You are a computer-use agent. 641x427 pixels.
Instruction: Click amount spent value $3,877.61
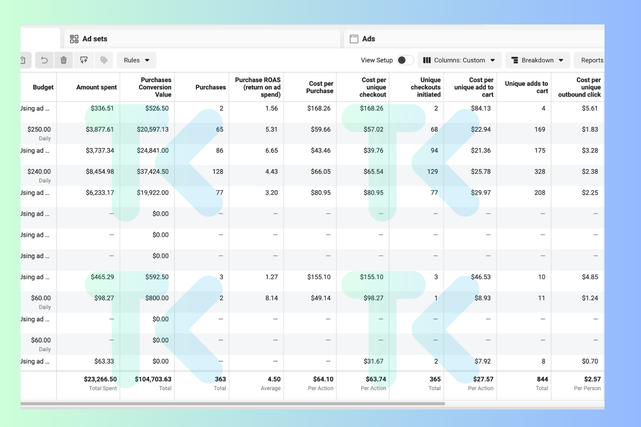(x=100, y=130)
